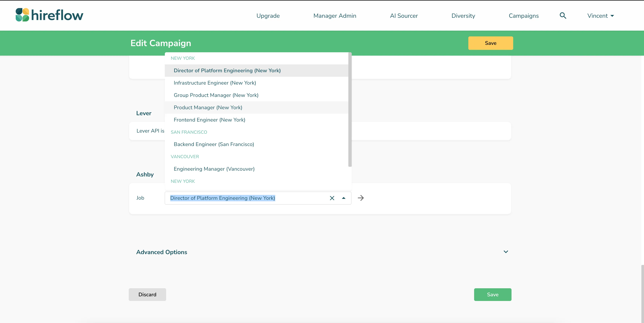Click the green Save button at bottom

pyautogui.click(x=492, y=294)
